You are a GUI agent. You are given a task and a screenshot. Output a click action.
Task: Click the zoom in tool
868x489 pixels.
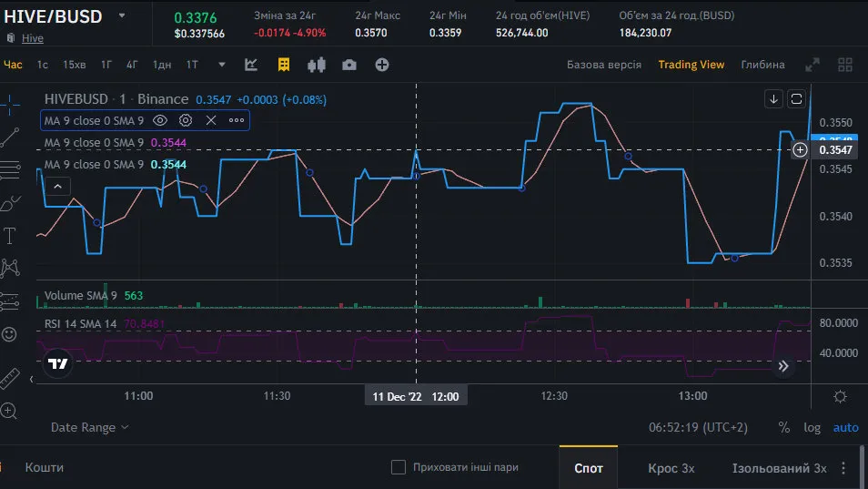click(9, 411)
